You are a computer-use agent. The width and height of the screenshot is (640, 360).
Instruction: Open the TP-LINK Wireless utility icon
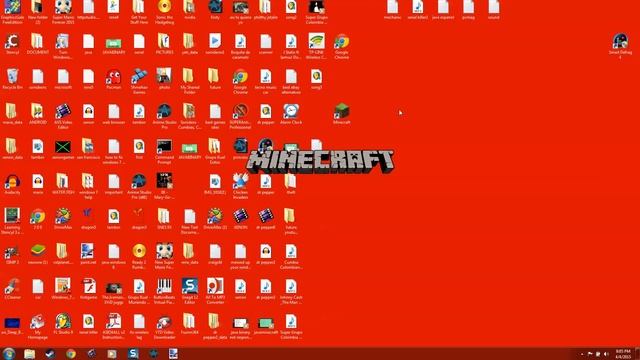(x=316, y=46)
